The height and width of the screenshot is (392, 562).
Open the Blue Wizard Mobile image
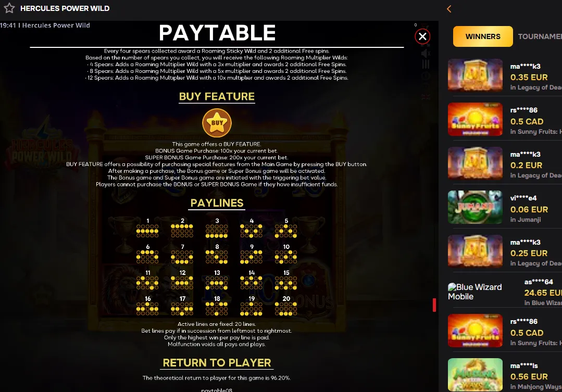(475, 292)
